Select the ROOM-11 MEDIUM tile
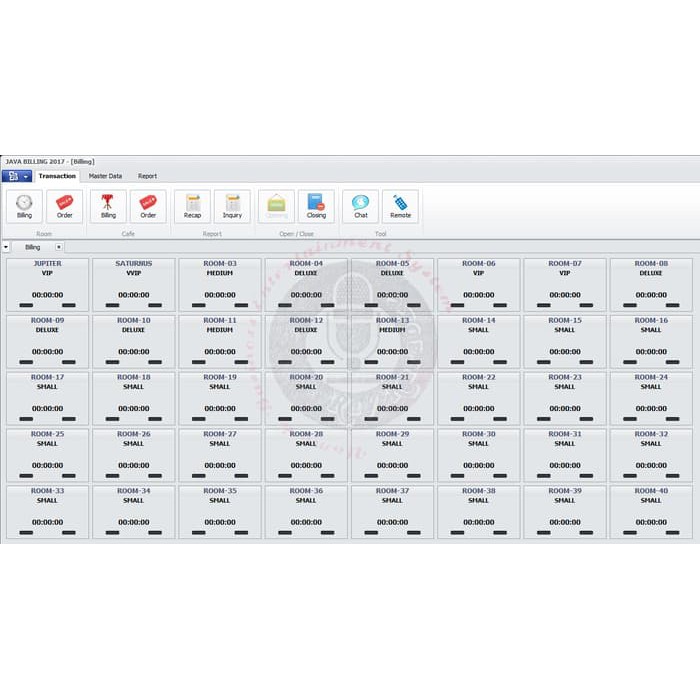 [x=220, y=342]
